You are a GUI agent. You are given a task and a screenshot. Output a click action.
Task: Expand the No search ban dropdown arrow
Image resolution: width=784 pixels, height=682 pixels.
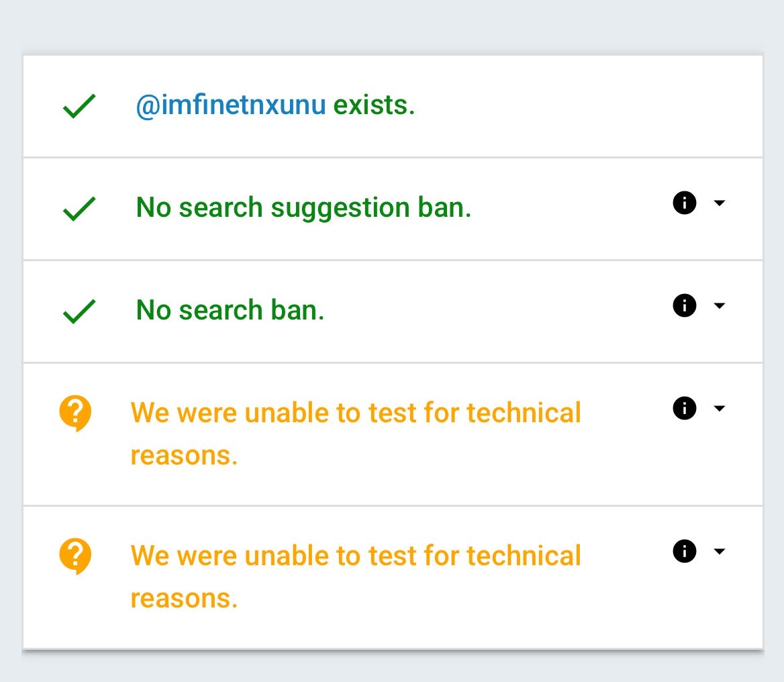coord(720,305)
